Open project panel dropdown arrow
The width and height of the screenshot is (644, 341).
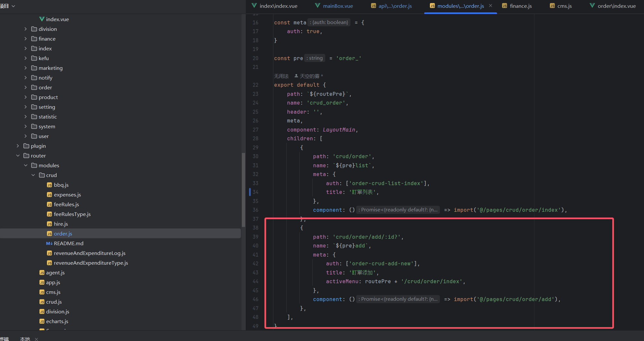(x=13, y=6)
